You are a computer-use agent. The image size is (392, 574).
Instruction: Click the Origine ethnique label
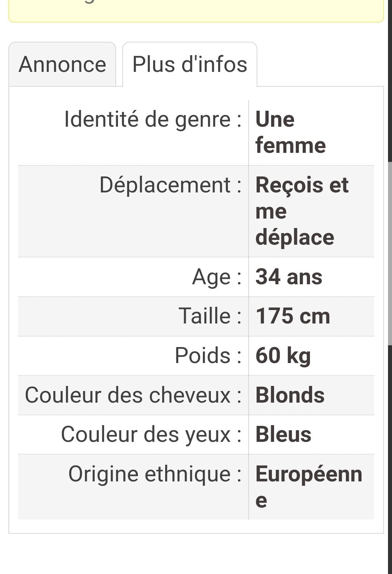tap(155, 474)
